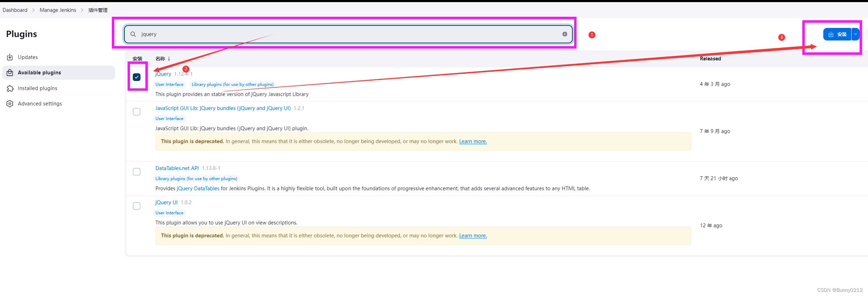Image resolution: width=868 pixels, height=296 pixels.
Task: Open the Updates section
Action: (x=58, y=57)
